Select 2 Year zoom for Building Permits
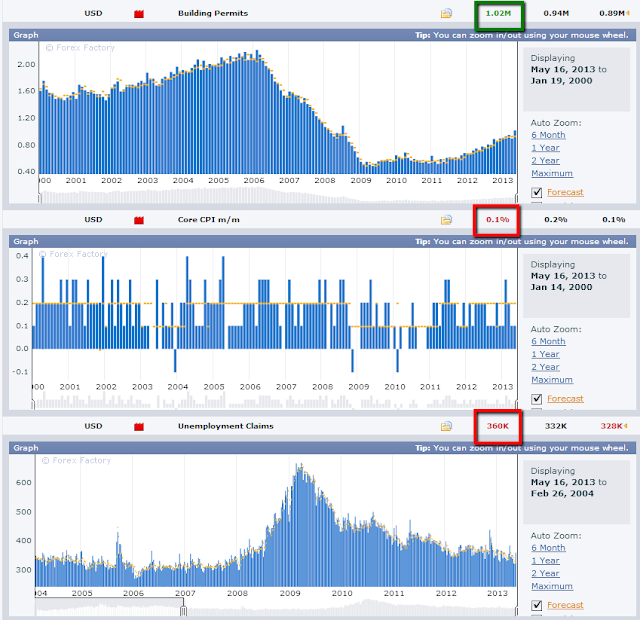Screen dimensions: 640x620 (x=545, y=160)
